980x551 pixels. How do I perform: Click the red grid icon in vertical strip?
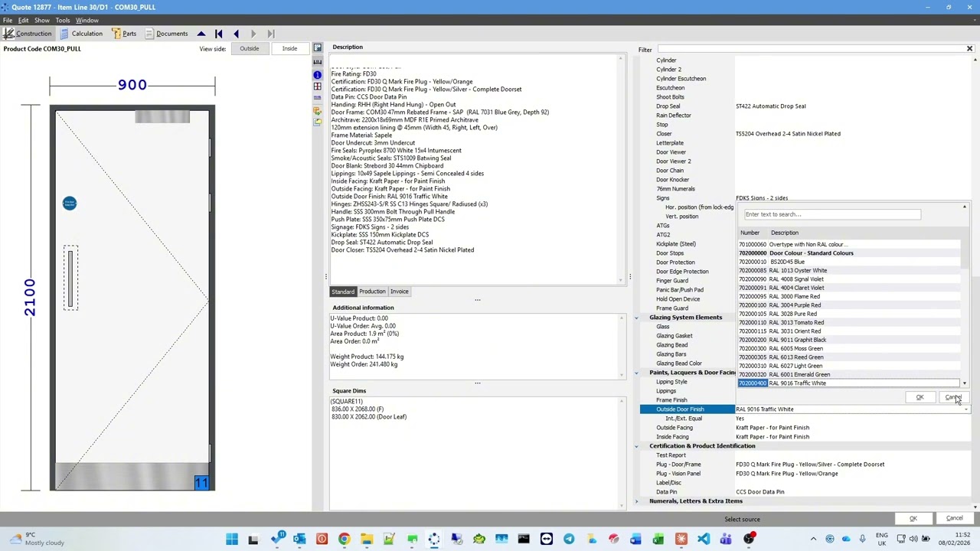pyautogui.click(x=317, y=86)
